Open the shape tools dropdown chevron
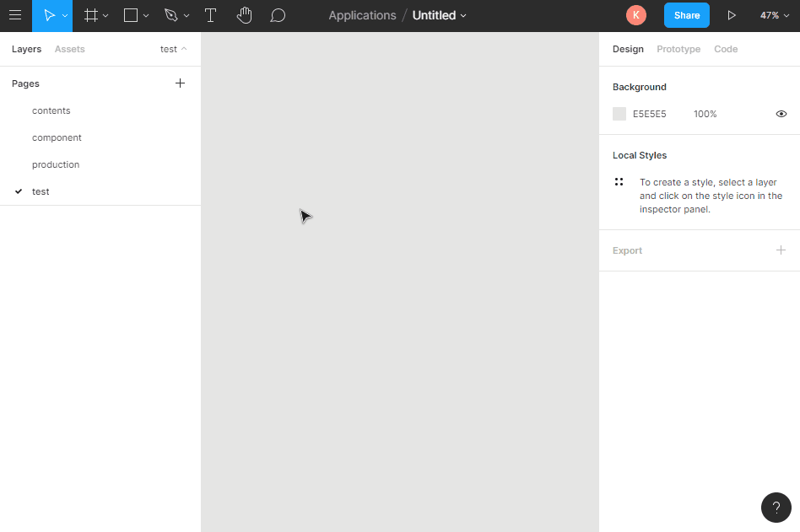Image resolution: width=800 pixels, height=532 pixels. point(146,16)
